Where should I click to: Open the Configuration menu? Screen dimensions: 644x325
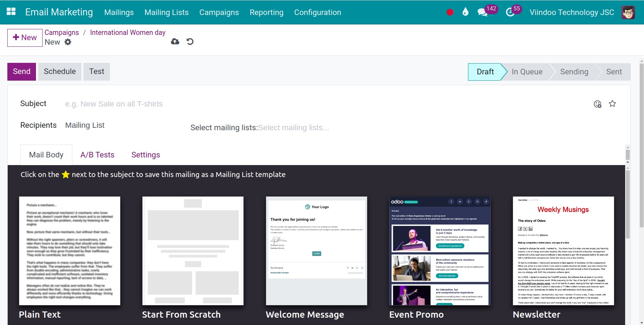pos(317,12)
